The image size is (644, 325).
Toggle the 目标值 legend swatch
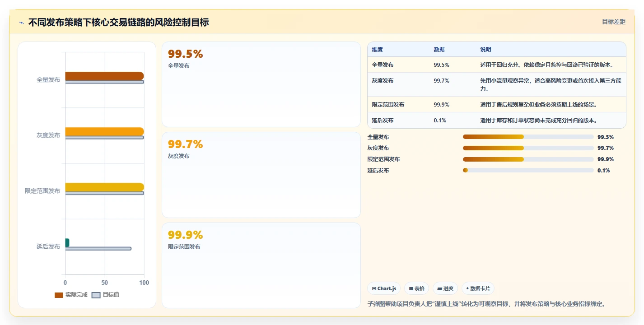tap(96, 295)
